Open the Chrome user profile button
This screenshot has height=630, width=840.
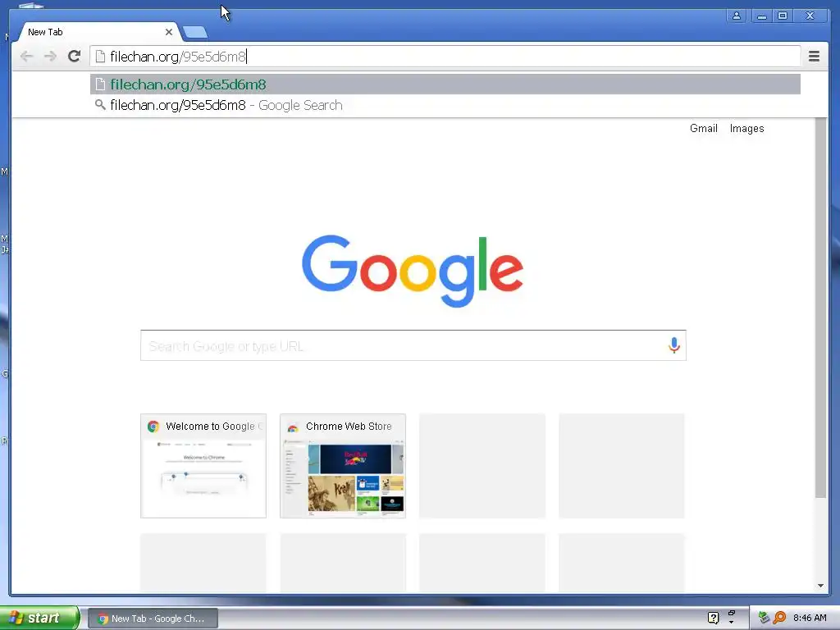pos(737,16)
